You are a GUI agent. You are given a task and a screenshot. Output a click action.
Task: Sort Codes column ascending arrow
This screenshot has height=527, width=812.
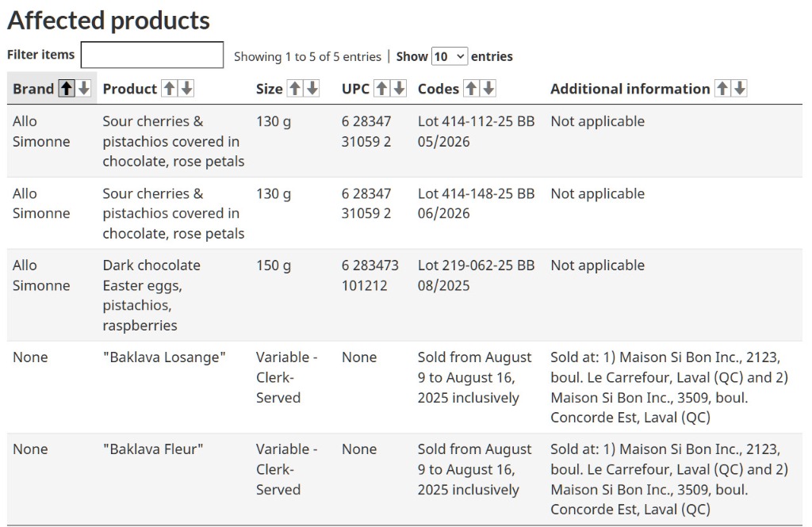coord(471,89)
